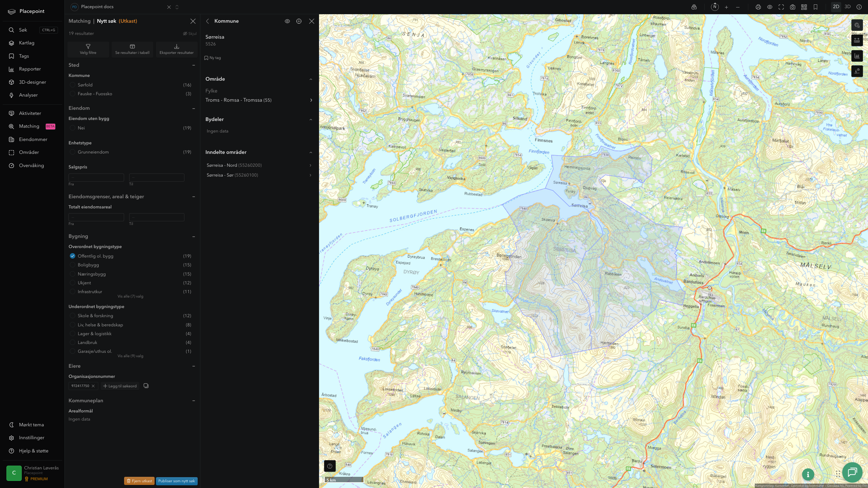This screenshot has width=868, height=488.
Task: Click the map location layers icon
Action: click(694, 7)
